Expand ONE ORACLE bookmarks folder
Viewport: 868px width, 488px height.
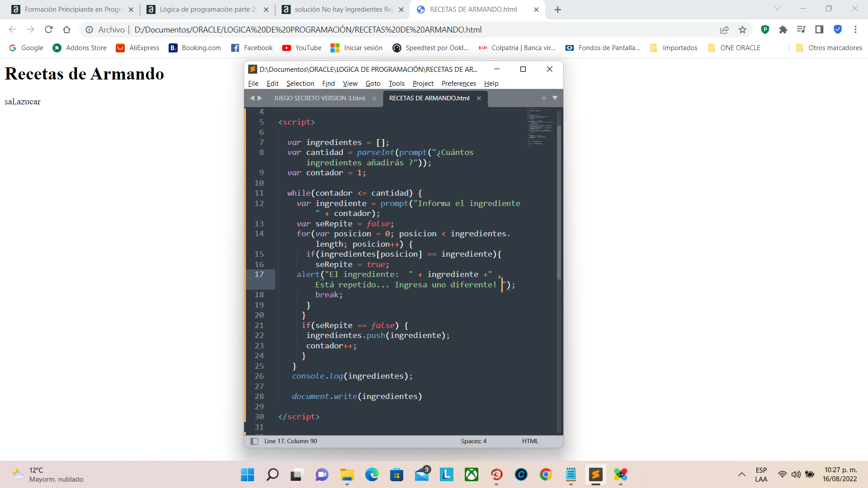734,48
